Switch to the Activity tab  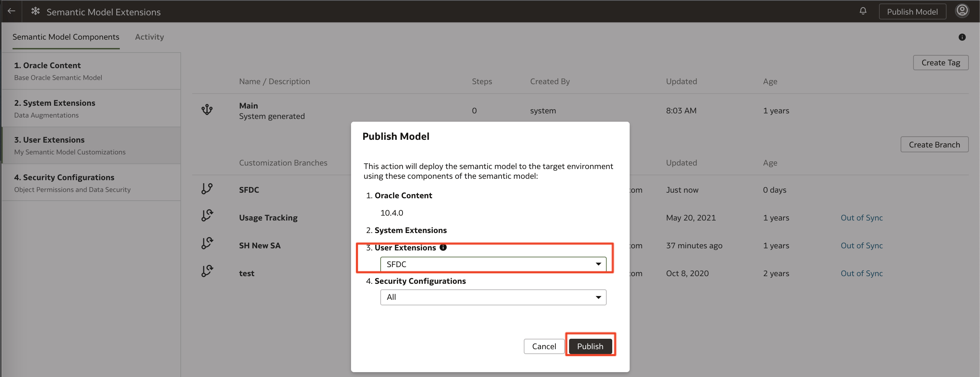point(149,37)
